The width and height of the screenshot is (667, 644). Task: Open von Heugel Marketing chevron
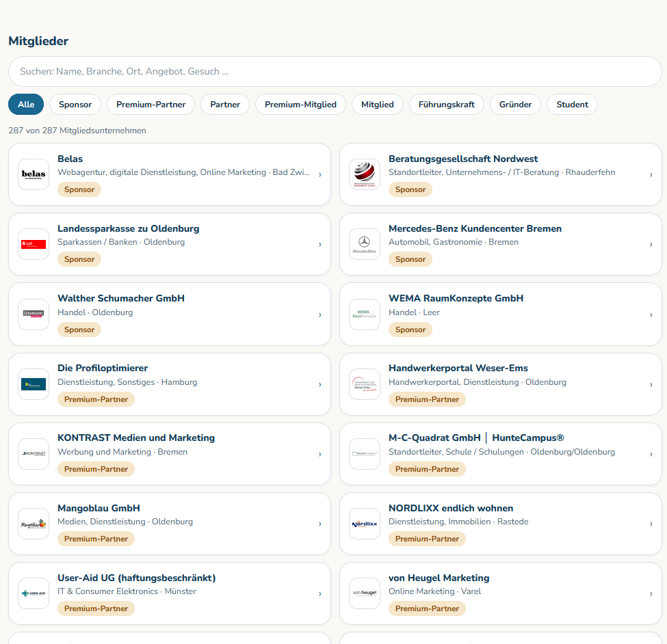point(651,594)
